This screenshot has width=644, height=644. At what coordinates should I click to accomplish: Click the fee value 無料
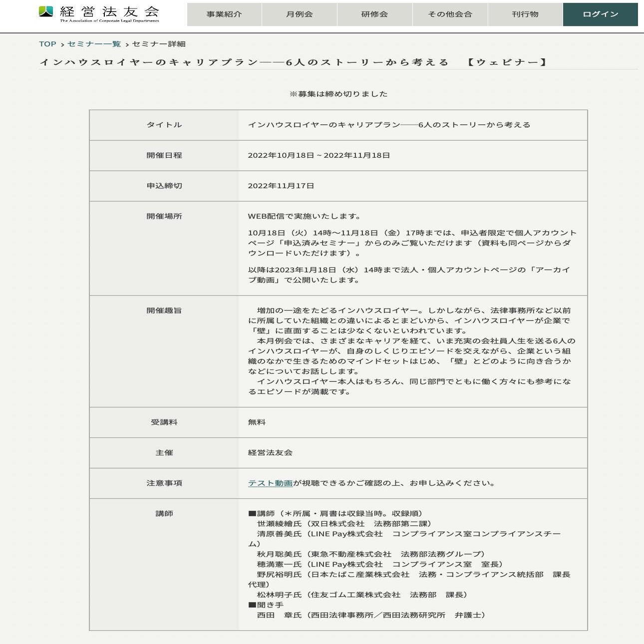(257, 422)
